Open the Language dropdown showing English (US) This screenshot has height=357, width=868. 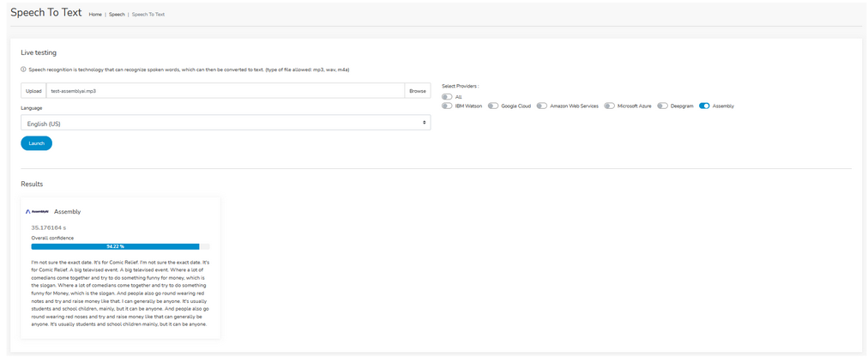point(226,124)
